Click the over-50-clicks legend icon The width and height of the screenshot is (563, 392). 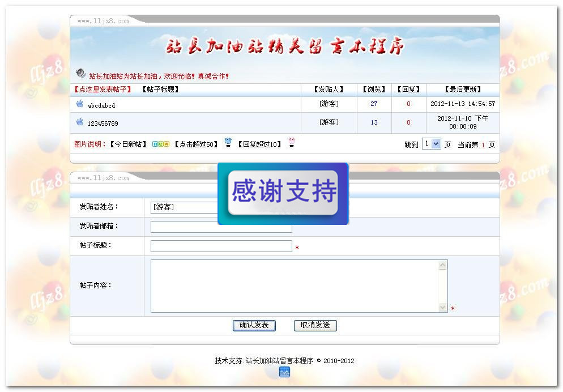click(x=228, y=143)
